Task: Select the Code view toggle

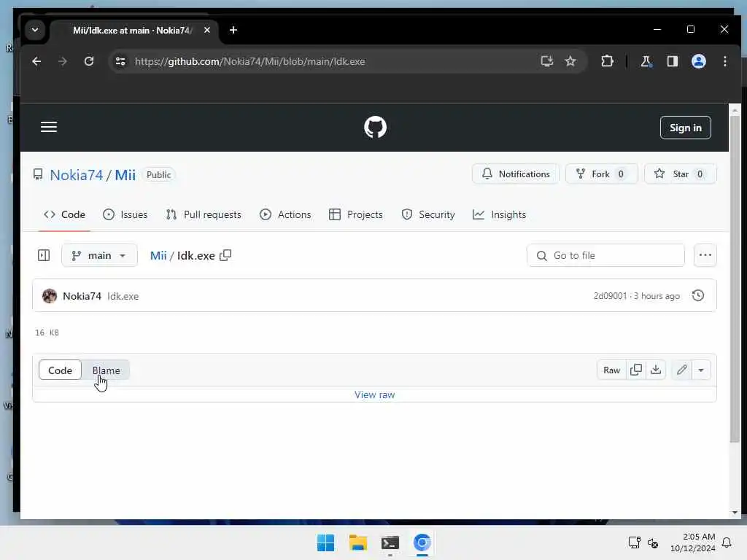Action: point(60,370)
